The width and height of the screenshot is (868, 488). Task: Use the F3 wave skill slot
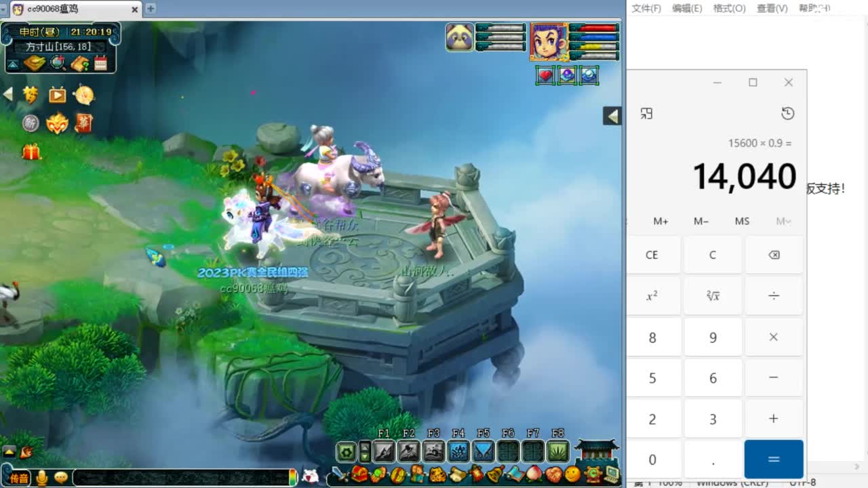(x=434, y=451)
